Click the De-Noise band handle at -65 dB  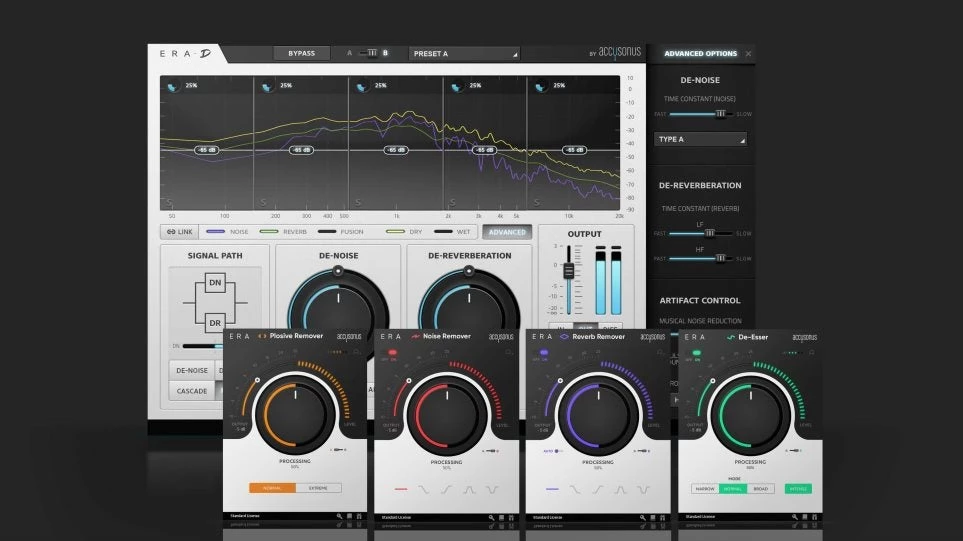207,150
